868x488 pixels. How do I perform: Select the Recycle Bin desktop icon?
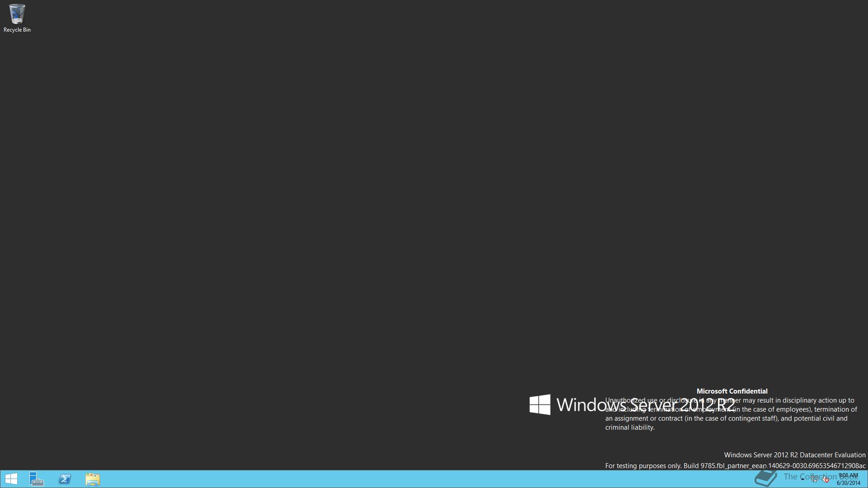tap(17, 18)
